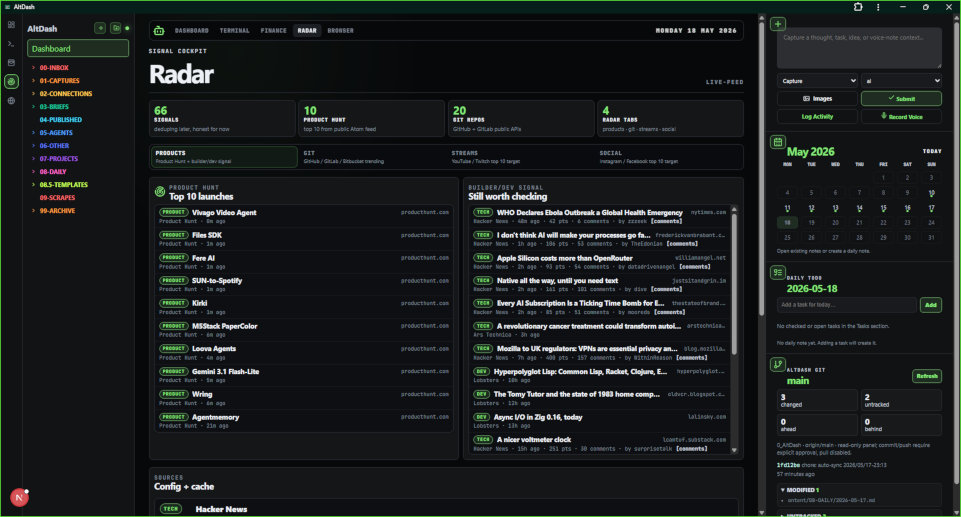Click the Add task button
The width and height of the screenshot is (961, 517).
[x=930, y=305]
